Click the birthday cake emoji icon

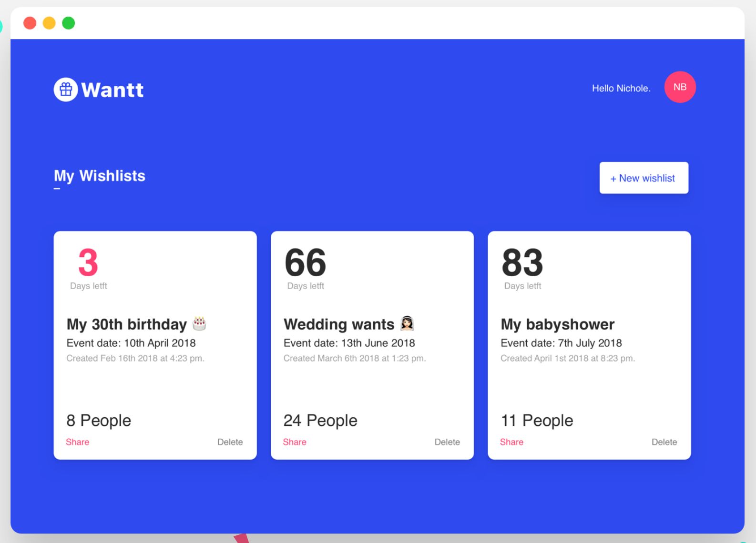coord(199,323)
